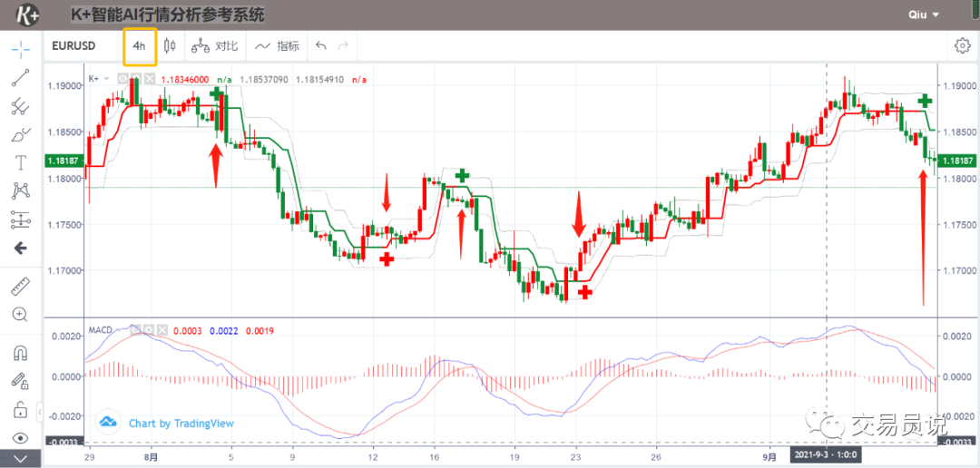980x468 pixels.
Task: Expand the bottom chevron of left toolbar
Action: click(21, 459)
